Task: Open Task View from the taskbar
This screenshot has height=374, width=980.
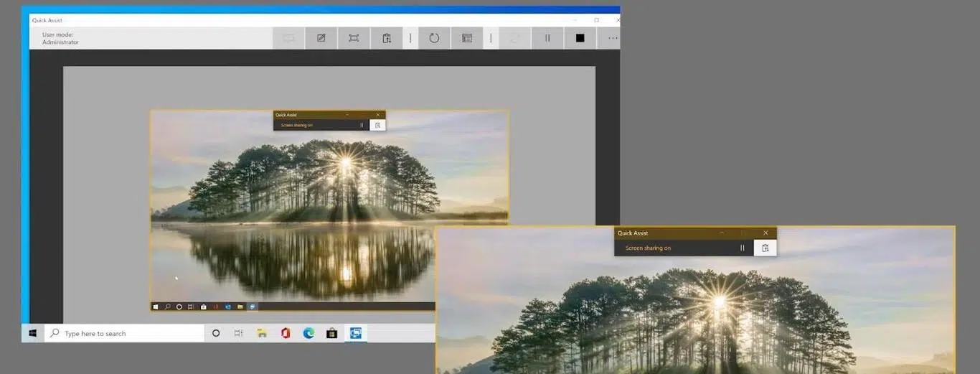Action: point(238,333)
